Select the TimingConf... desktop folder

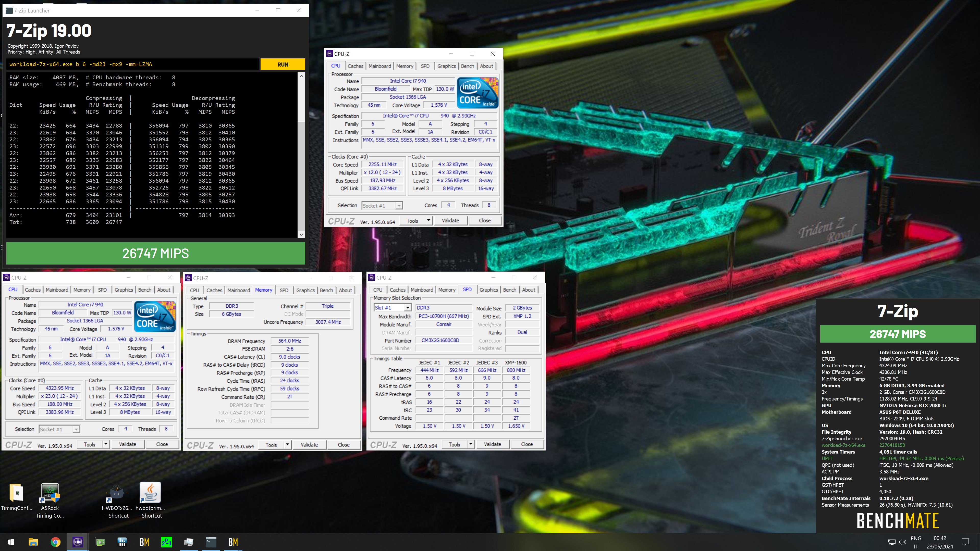(17, 497)
